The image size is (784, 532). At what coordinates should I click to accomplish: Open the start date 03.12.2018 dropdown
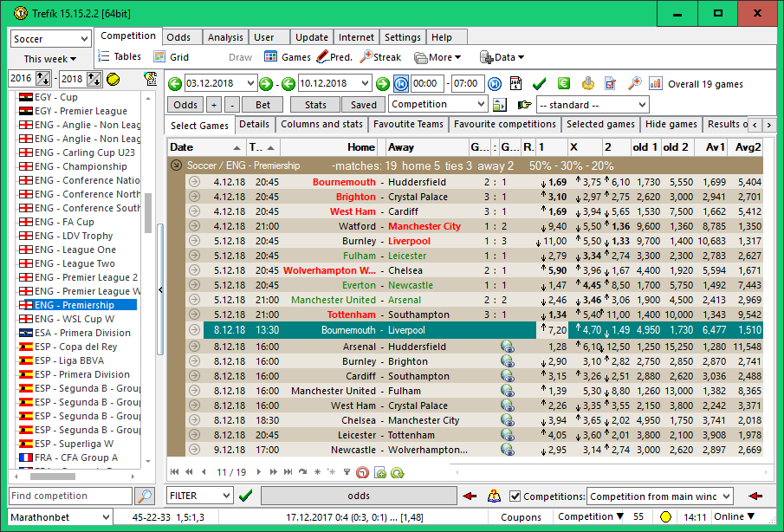click(251, 84)
